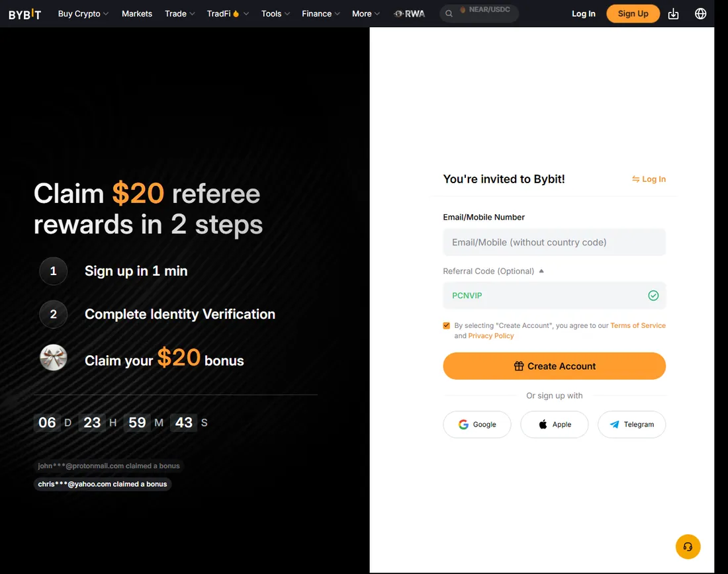This screenshot has width=728, height=574.
Task: Click the NEAR/USDC search box
Action: pos(479,14)
